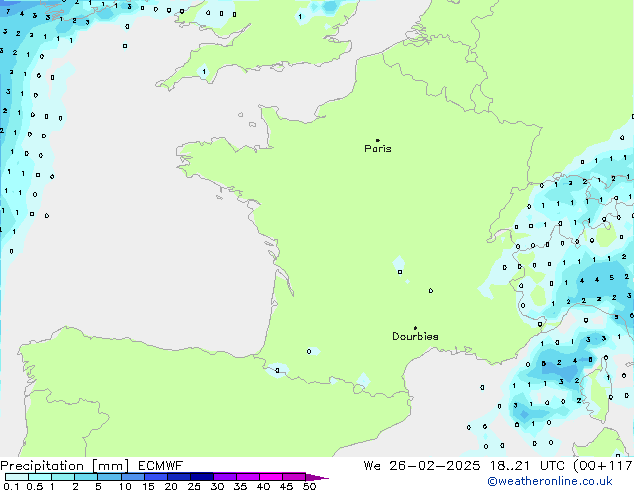Click the 10–15 mm legend color swatch
The width and height of the screenshot is (634, 490).
(132, 477)
